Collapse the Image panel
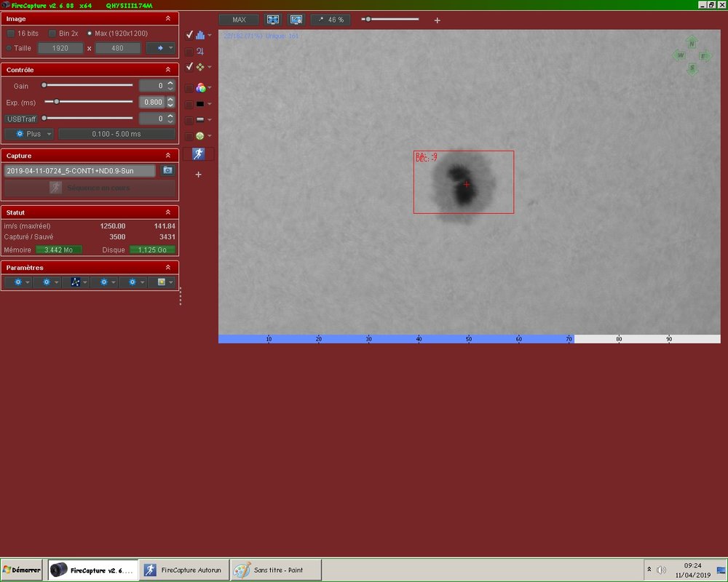Screen dimensions: 728x582 pyautogui.click(x=168, y=19)
